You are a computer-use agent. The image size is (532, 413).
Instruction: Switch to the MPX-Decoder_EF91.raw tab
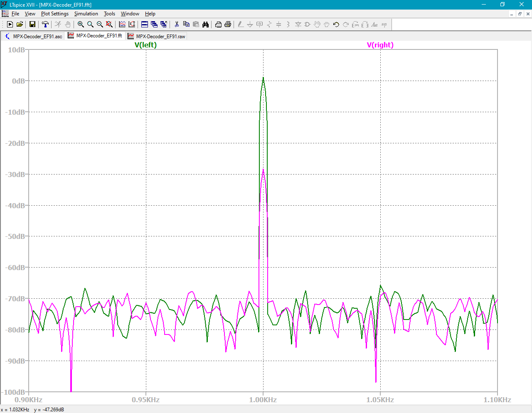(x=157, y=37)
